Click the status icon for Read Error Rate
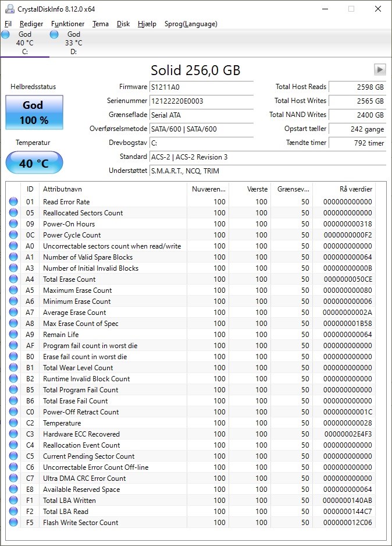The width and height of the screenshot is (392, 546). pyautogui.click(x=13, y=201)
